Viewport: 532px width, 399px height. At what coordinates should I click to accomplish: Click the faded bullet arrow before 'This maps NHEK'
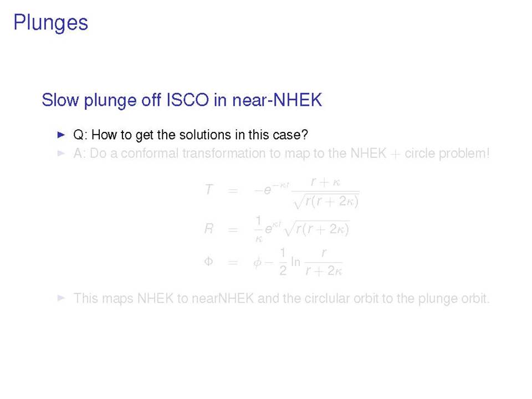61,298
